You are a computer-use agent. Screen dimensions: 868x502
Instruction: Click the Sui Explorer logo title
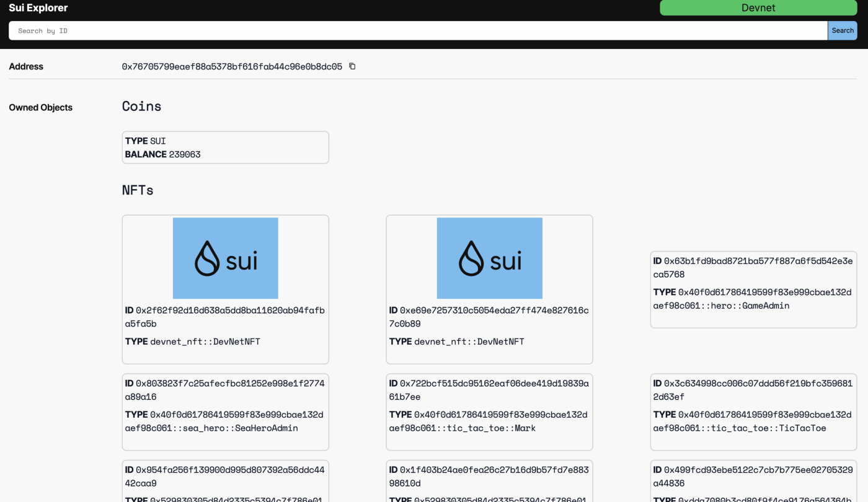point(38,8)
